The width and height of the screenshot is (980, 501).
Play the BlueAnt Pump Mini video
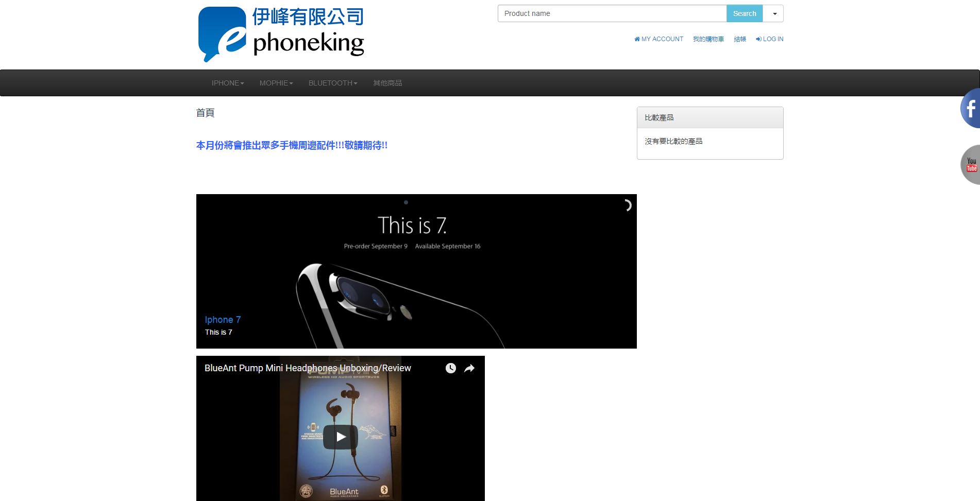(x=341, y=437)
